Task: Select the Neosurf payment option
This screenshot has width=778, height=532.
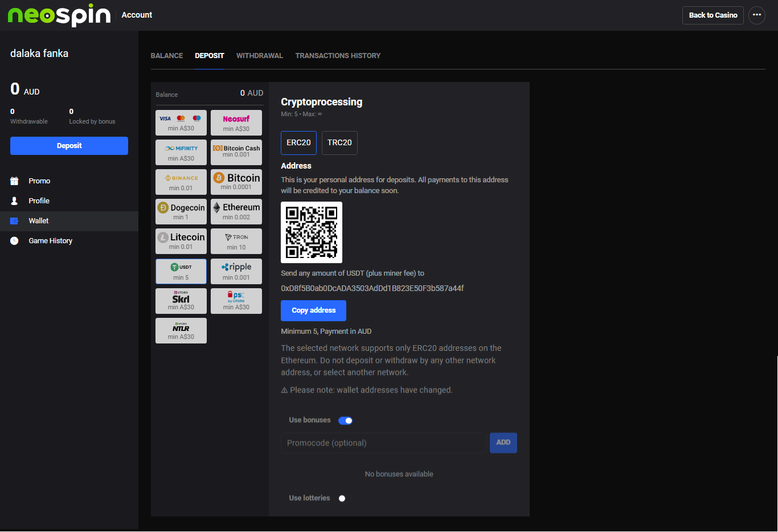Action: pos(236,122)
